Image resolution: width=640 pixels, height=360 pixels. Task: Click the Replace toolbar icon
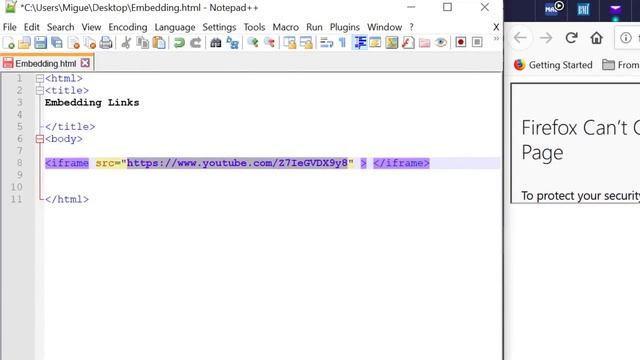click(x=232, y=42)
